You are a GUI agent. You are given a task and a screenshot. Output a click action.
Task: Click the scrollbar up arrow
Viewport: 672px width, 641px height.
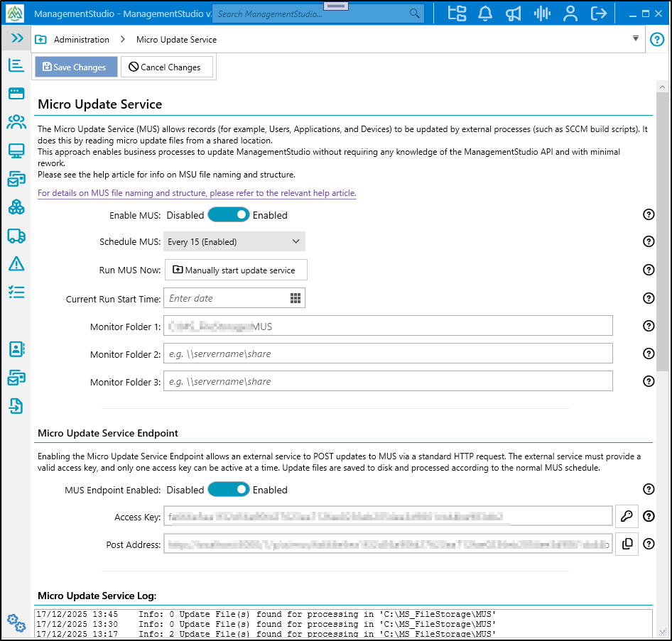point(663,87)
